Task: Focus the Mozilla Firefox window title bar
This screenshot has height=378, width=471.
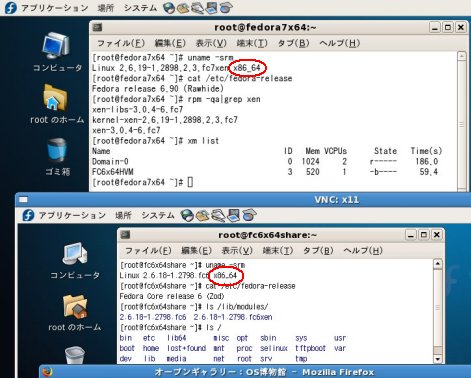Action: coord(255,372)
